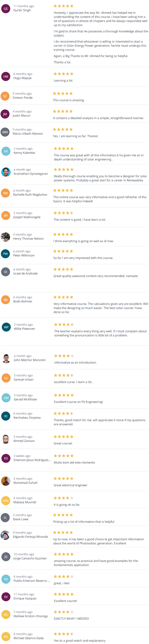Image resolution: width=149 pixels, height=644 pixels.
Task: Click John Melchor Monzolin's profile picture
Action: (6, 358)
